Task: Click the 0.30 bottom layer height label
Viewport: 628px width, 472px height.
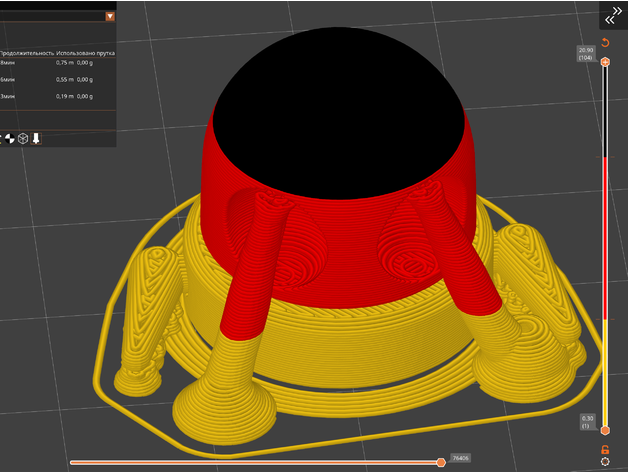Action: pyautogui.click(x=586, y=423)
